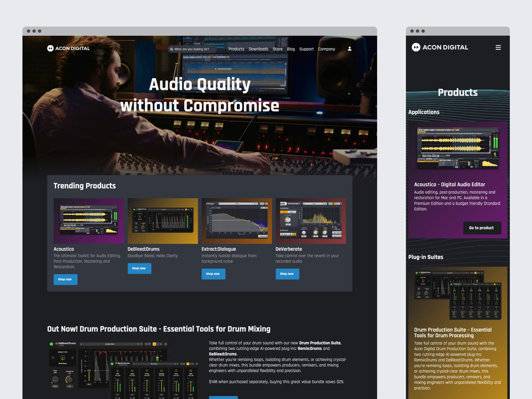
Task: Open the user account icon
Action: [x=350, y=49]
